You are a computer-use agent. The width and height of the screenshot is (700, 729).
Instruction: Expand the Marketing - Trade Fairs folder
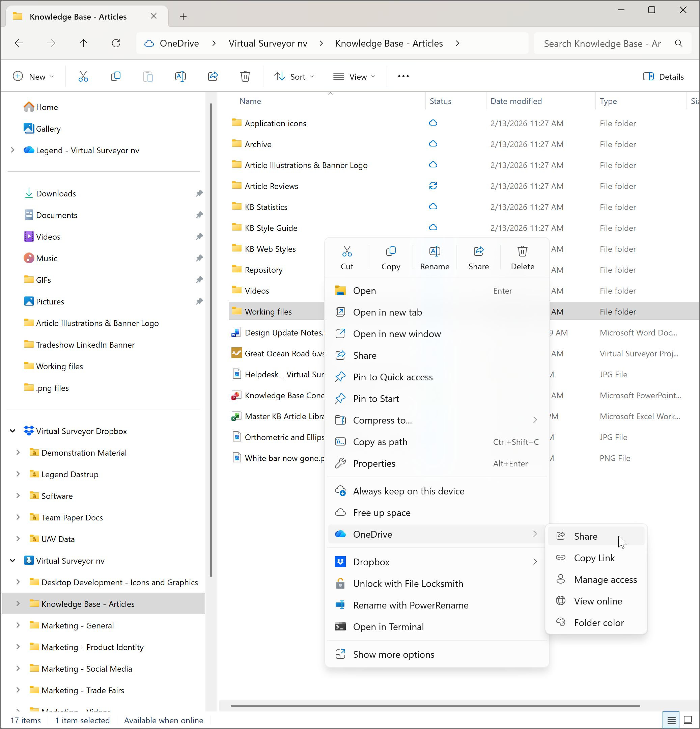18,690
